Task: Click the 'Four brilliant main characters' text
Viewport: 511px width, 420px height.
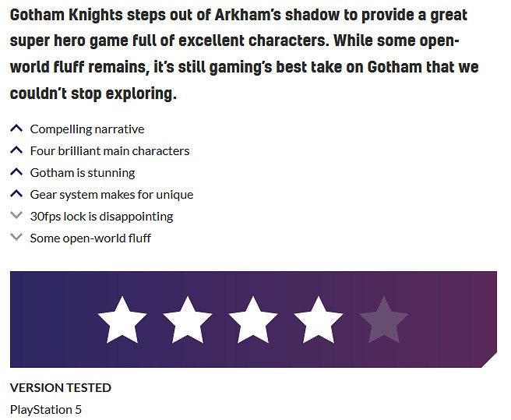Action: (x=110, y=151)
